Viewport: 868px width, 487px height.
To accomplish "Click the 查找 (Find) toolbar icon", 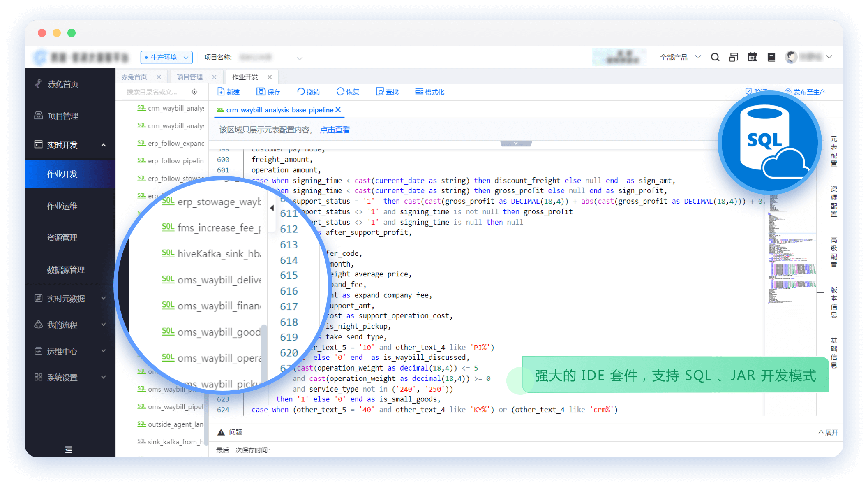I will 380,92.
